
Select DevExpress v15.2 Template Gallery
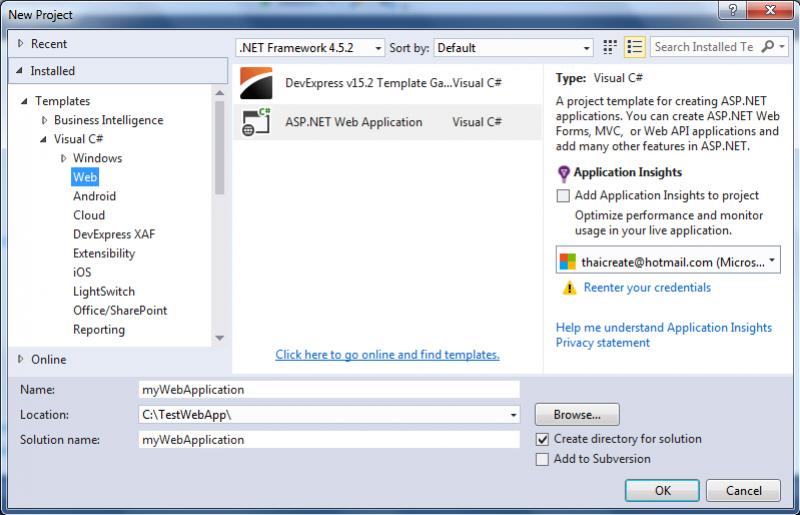[387, 83]
